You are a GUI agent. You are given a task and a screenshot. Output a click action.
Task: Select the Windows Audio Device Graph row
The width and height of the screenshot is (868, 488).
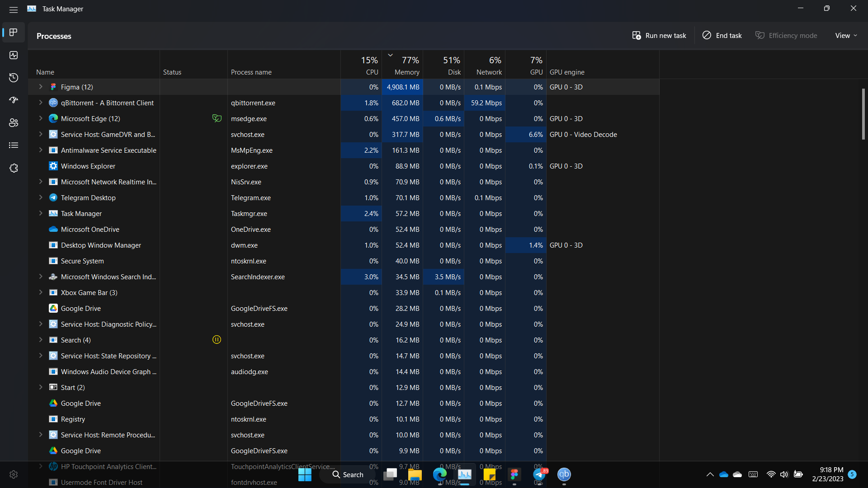344,371
